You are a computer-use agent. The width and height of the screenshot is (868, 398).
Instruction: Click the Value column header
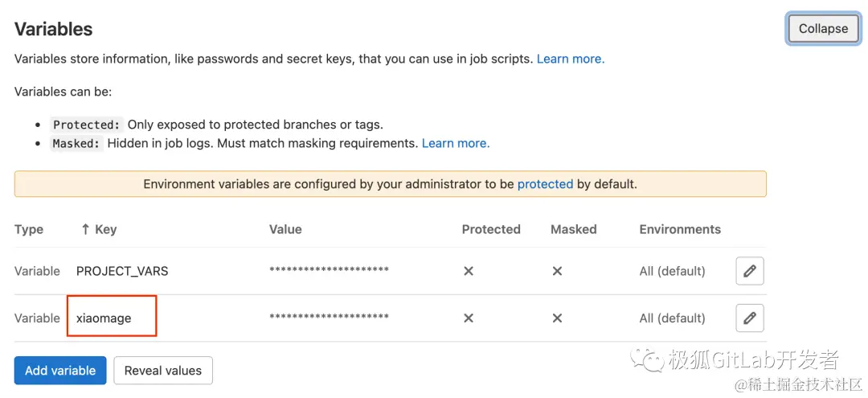pyautogui.click(x=285, y=229)
